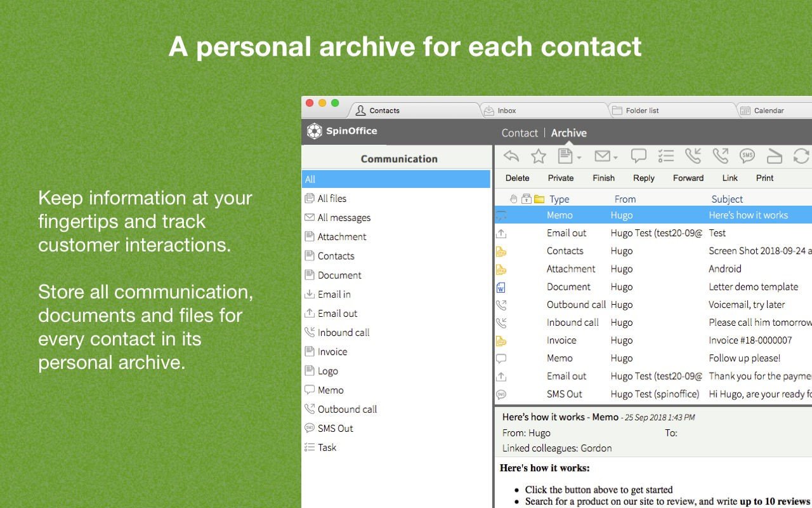Select Contacts filter in sidebar
Viewport: 812px width, 508px height.
tap(396, 256)
